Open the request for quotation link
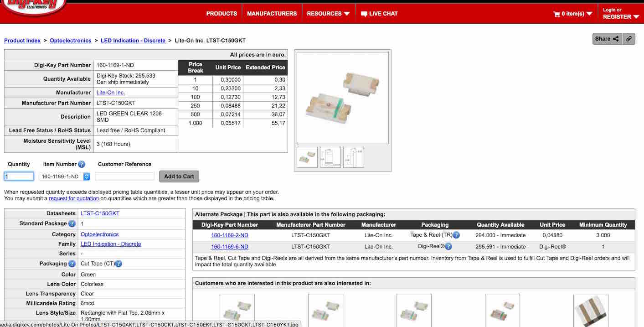The image size is (644, 327). [74, 198]
